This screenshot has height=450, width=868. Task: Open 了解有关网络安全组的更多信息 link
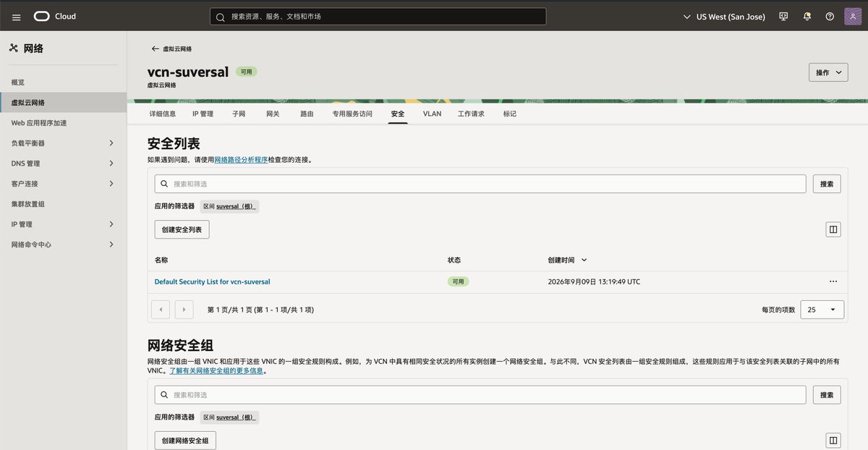click(x=216, y=370)
